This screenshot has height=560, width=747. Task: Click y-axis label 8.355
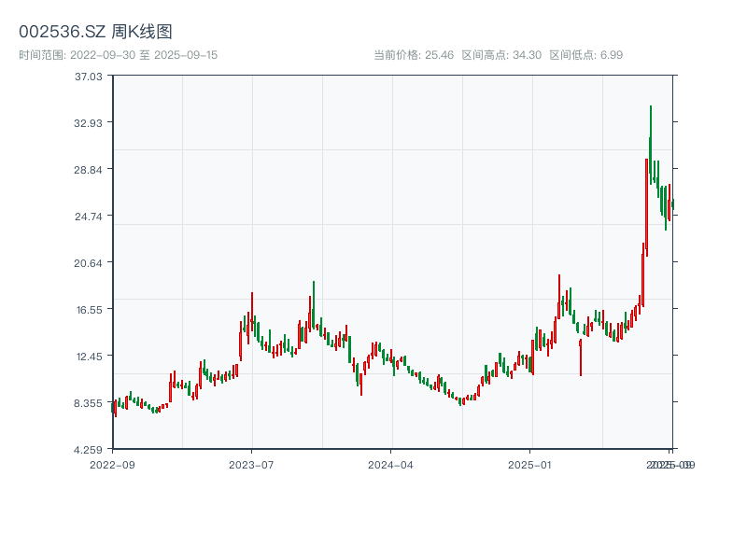click(88, 403)
